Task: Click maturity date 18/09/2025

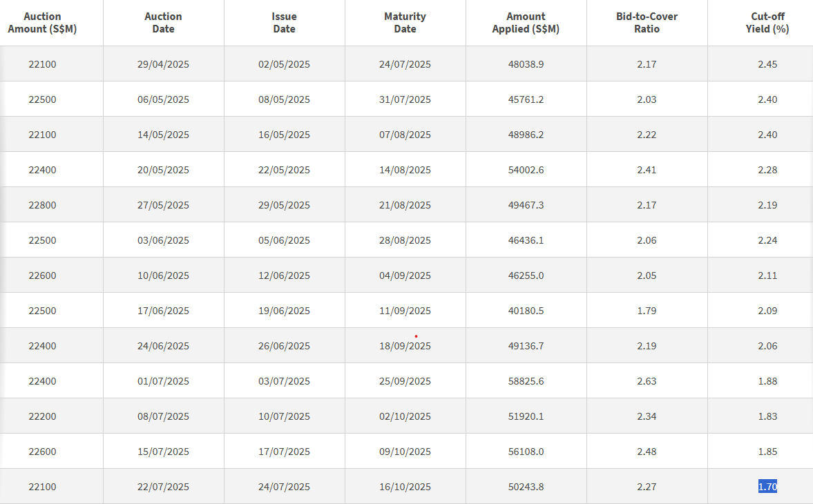Action: [x=405, y=346]
